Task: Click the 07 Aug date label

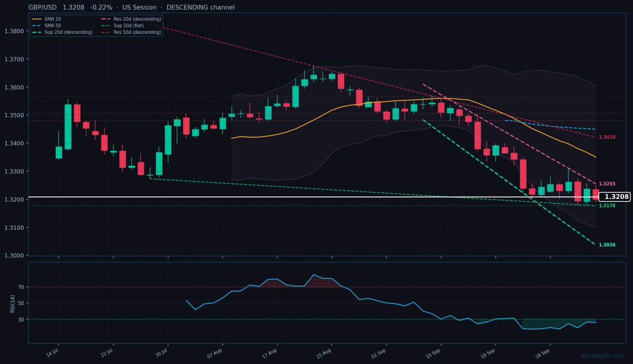Action: tap(216, 353)
